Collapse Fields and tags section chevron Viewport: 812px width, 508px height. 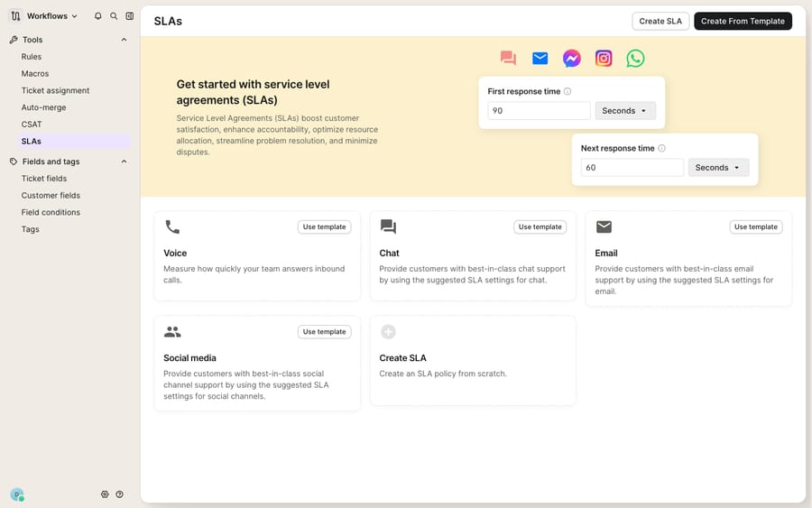point(124,162)
